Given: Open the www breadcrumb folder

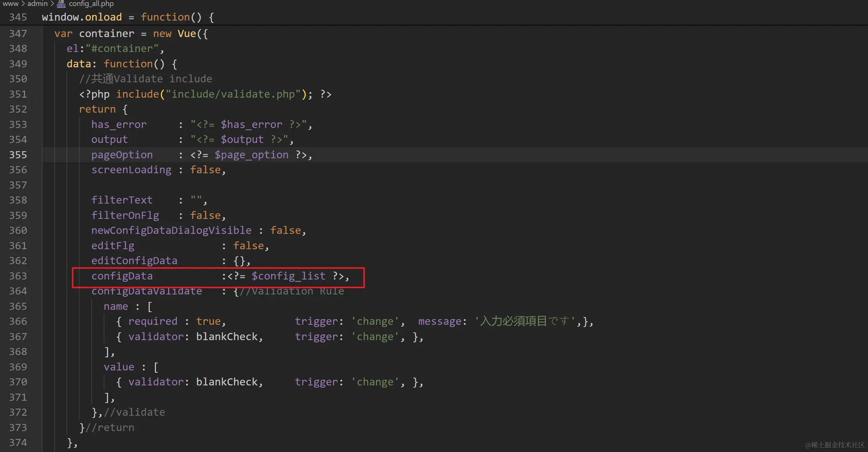Looking at the screenshot, I should 10,4.
